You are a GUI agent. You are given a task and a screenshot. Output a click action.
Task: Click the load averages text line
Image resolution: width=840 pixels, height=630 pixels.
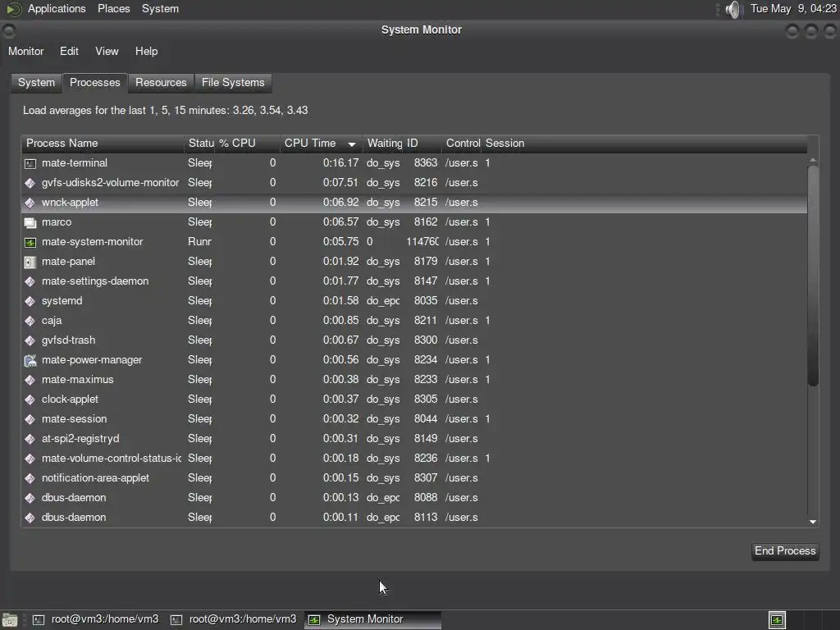(x=165, y=111)
